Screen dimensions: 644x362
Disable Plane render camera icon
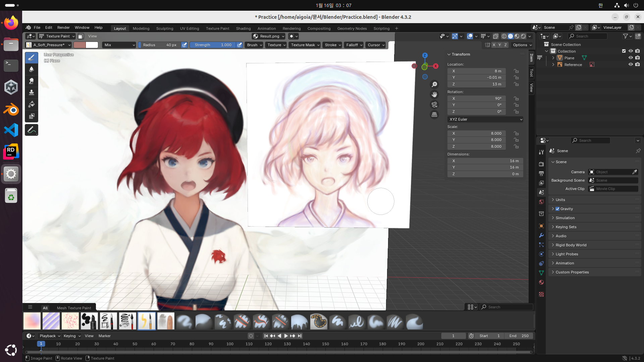(x=638, y=58)
